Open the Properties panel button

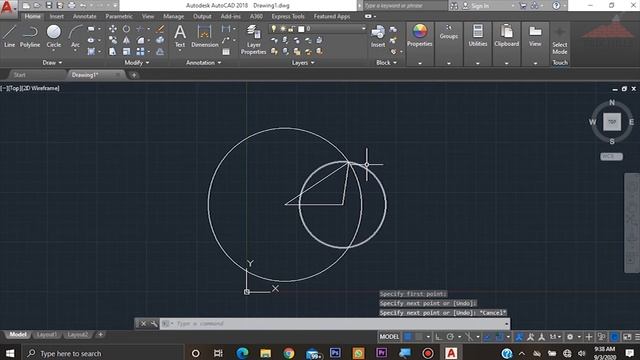pos(420,37)
